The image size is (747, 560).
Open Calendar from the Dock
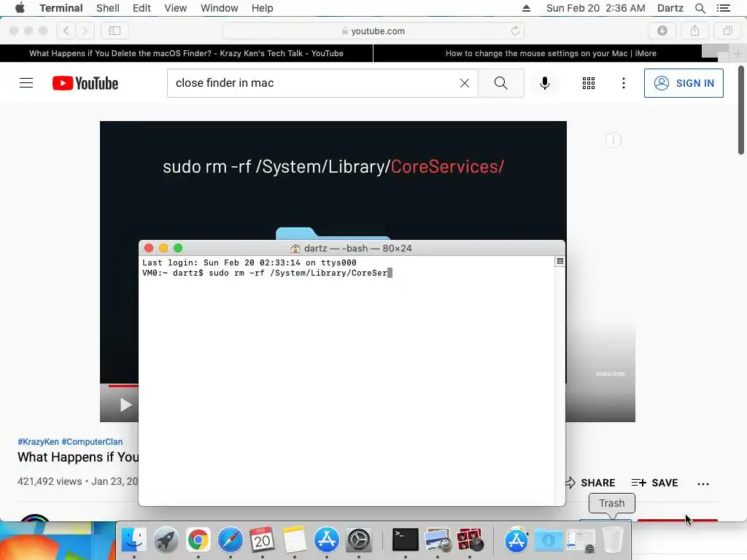(262, 540)
